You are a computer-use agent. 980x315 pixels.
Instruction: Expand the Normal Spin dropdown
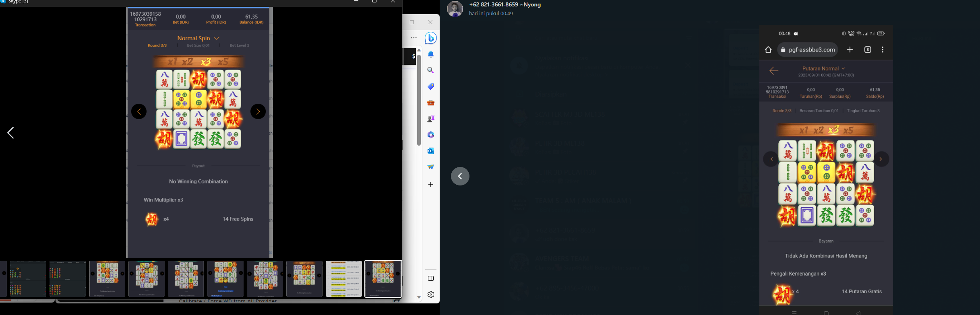coord(198,38)
